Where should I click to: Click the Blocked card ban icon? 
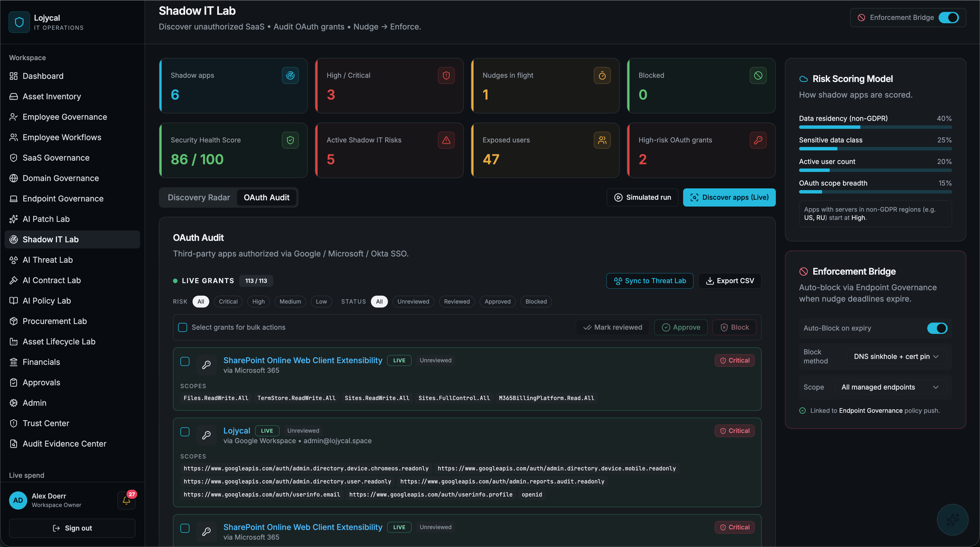coord(758,75)
